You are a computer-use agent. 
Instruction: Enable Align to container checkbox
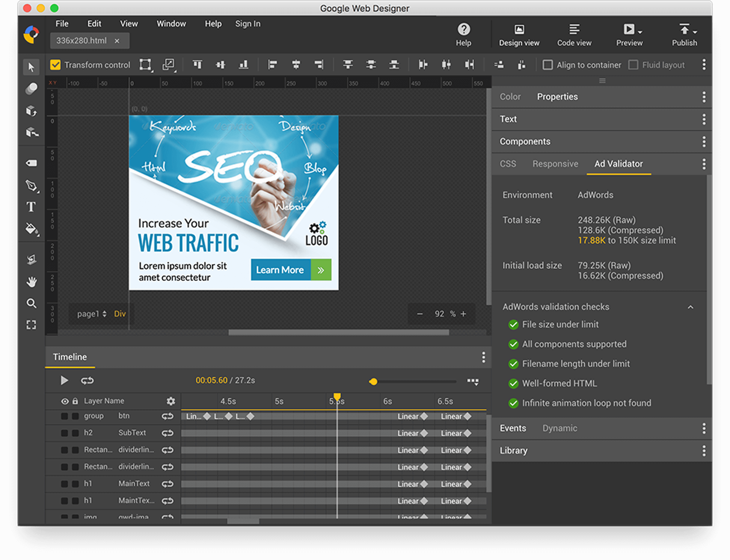[x=547, y=65]
